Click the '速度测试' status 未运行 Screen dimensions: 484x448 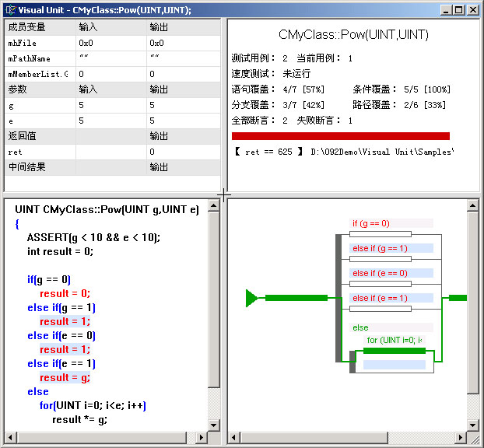[x=296, y=74]
